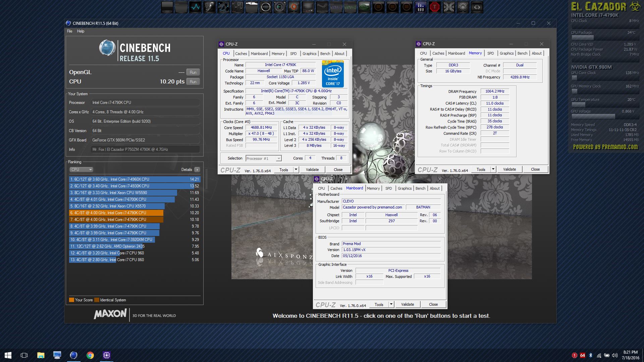Click the Windows Start button
The width and height of the screenshot is (644, 362).
[x=8, y=355]
